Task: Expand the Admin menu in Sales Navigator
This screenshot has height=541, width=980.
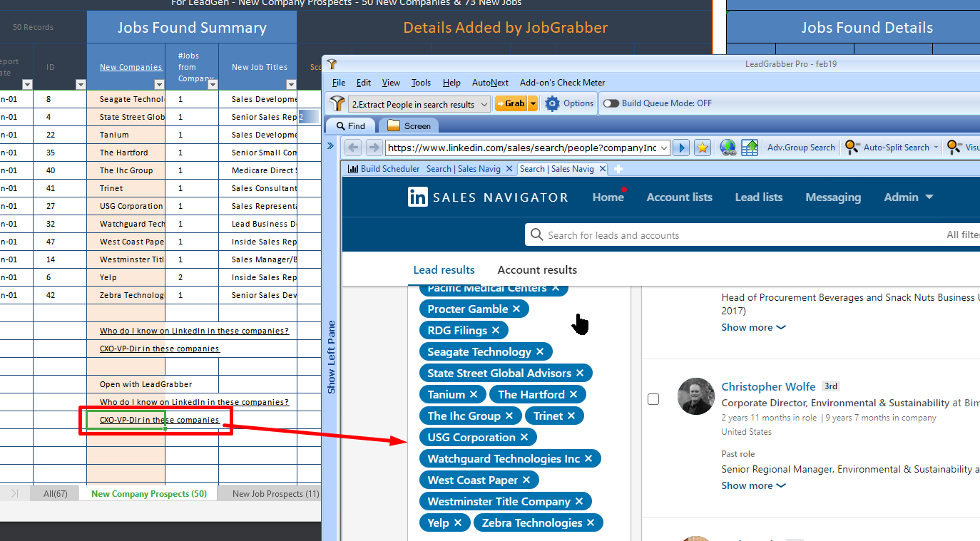Action: (x=909, y=197)
